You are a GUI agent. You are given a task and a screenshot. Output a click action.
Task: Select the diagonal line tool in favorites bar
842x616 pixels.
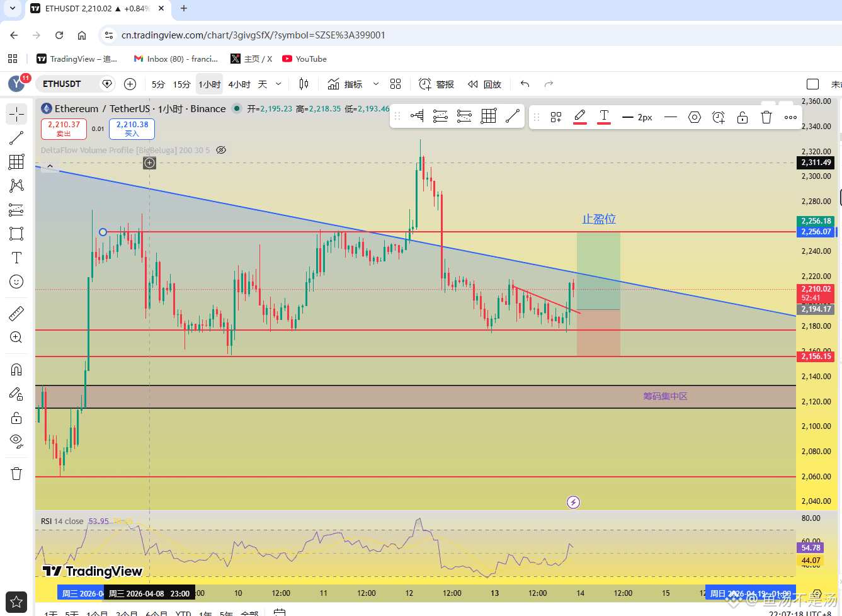pos(513,115)
